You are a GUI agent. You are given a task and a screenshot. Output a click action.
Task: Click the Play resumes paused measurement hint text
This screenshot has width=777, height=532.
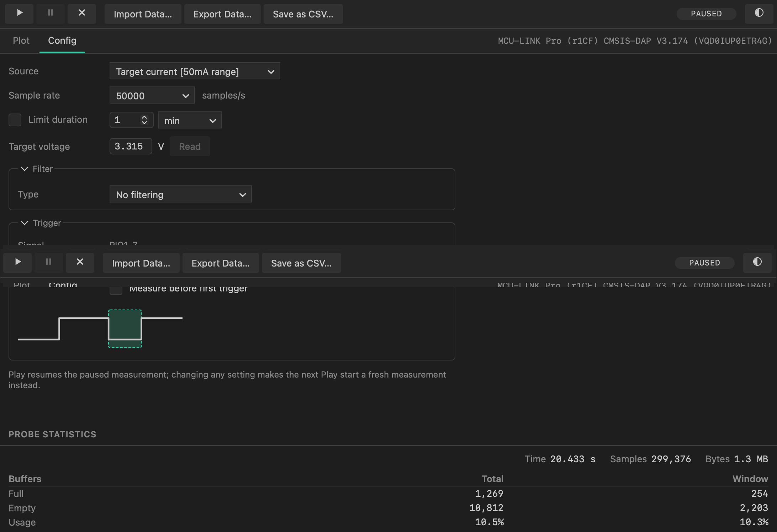(x=227, y=380)
